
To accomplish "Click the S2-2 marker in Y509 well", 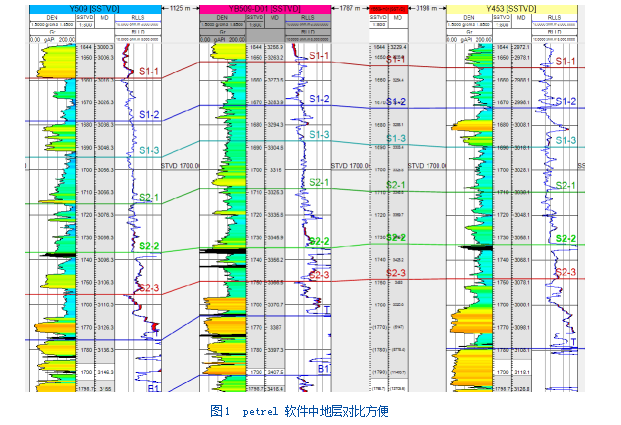I will pyautogui.click(x=149, y=246).
